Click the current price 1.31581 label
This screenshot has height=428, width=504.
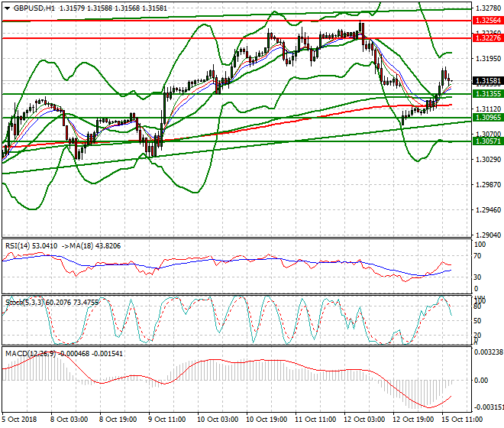(x=488, y=80)
